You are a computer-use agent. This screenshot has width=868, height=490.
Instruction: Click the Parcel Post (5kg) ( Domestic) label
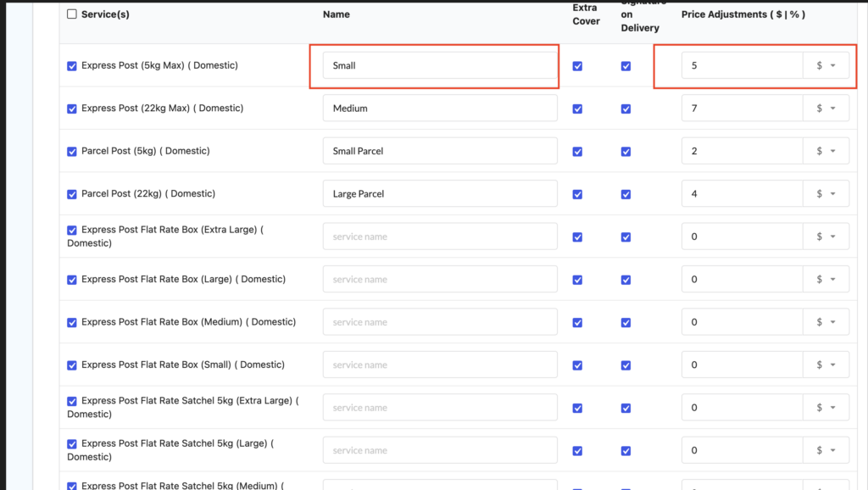tap(146, 151)
